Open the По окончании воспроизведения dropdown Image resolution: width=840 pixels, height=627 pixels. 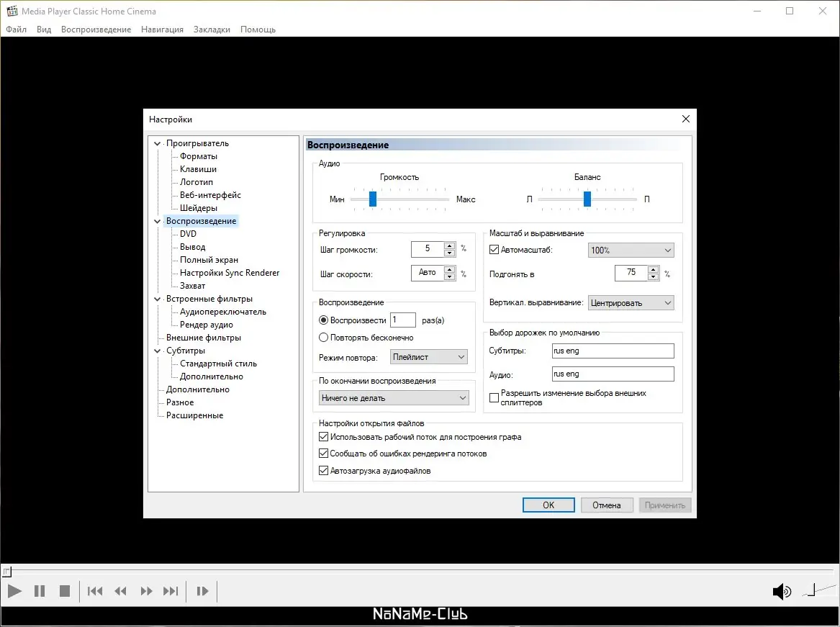(393, 397)
